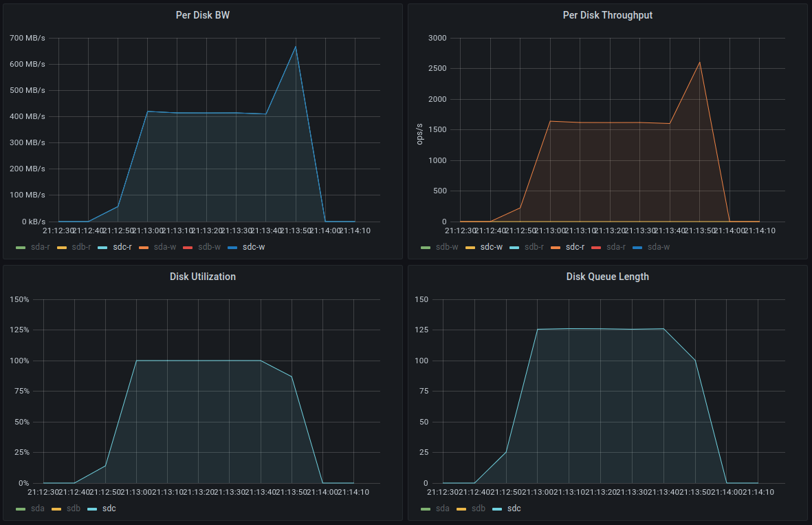Viewport: 812px width, 525px height.
Task: Expand the Disk Utilization panel title menu
Action: (x=202, y=277)
